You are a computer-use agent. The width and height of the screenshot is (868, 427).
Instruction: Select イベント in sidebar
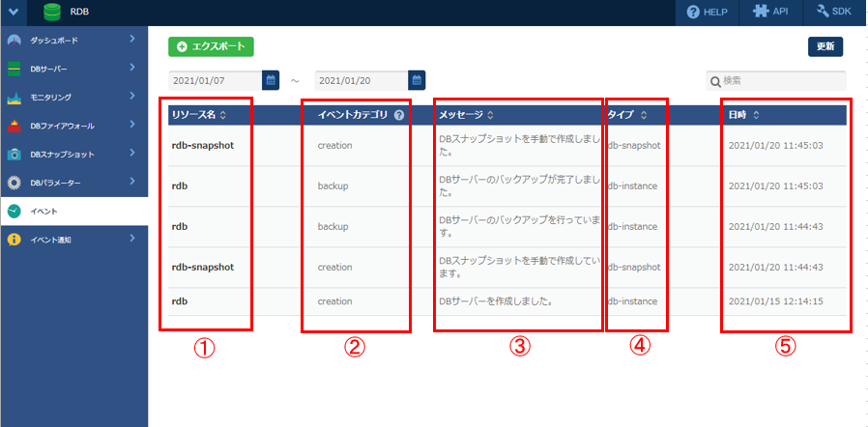point(73,212)
